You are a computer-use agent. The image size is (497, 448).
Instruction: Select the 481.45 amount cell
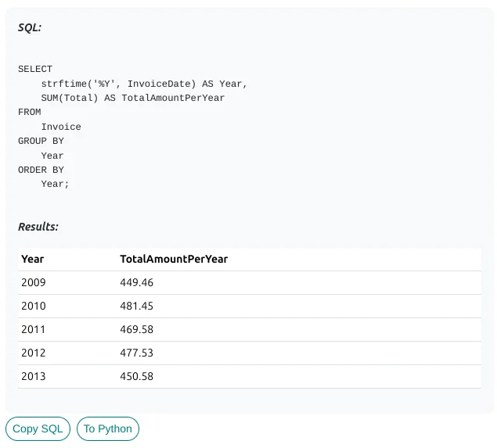136,306
